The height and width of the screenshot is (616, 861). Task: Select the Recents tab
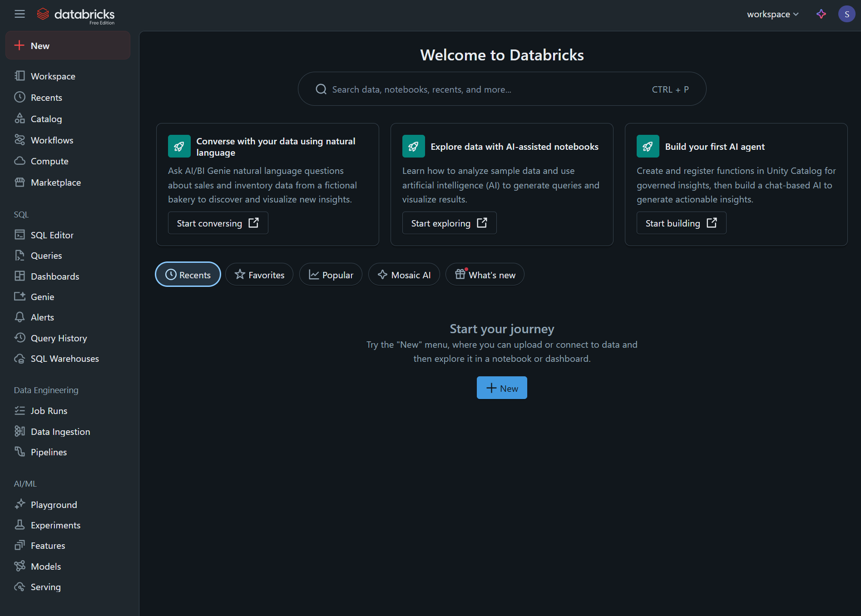click(188, 275)
